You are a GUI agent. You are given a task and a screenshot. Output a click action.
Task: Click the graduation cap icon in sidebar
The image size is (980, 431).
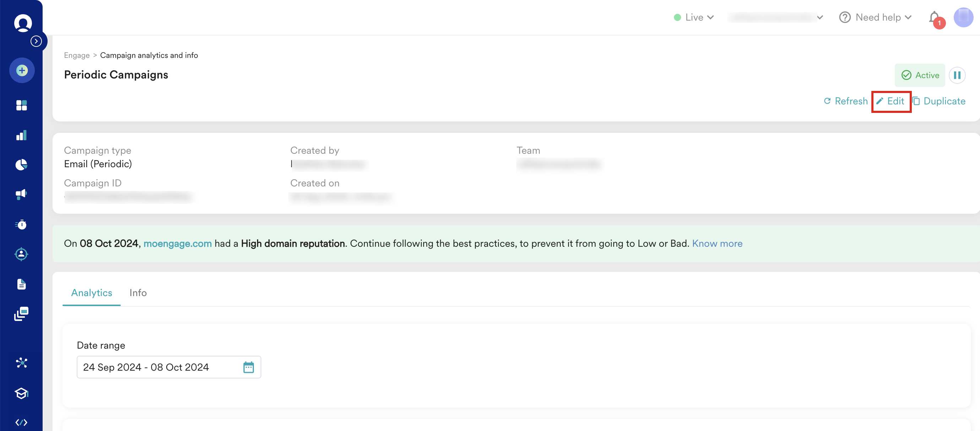pos(22,393)
